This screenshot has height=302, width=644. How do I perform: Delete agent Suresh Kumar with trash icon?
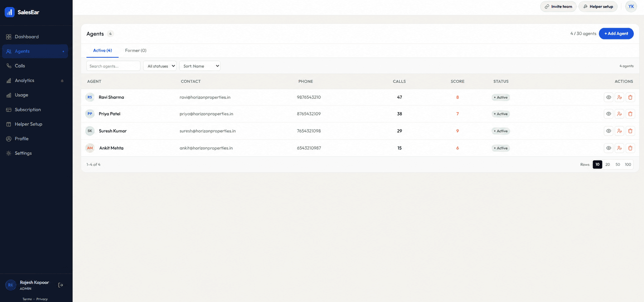click(630, 131)
